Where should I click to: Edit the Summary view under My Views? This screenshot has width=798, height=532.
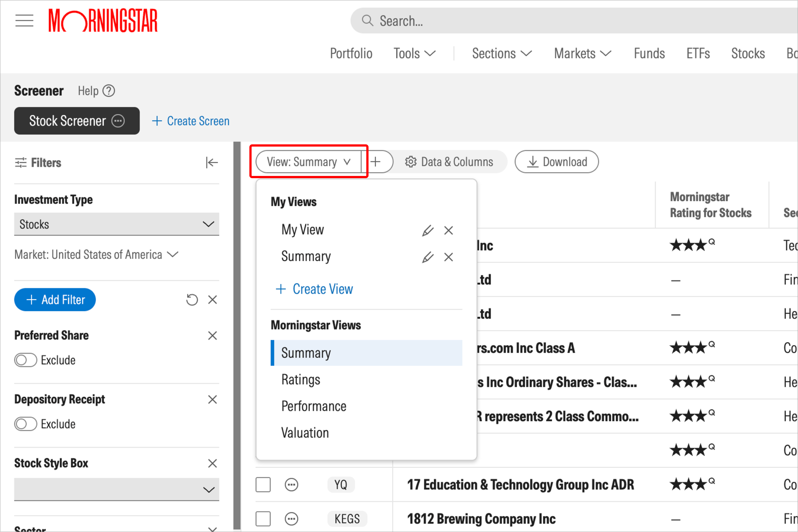428,257
